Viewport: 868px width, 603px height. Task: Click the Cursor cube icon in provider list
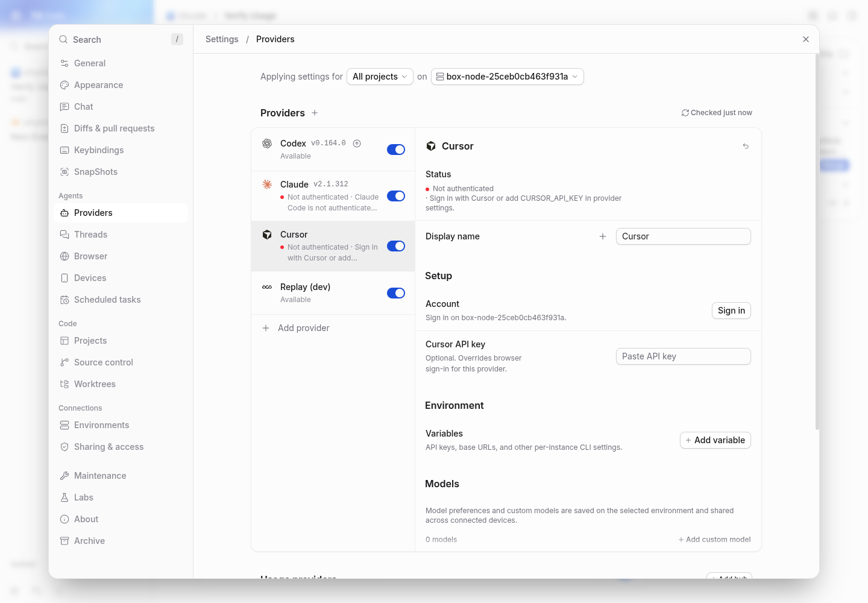[267, 235]
